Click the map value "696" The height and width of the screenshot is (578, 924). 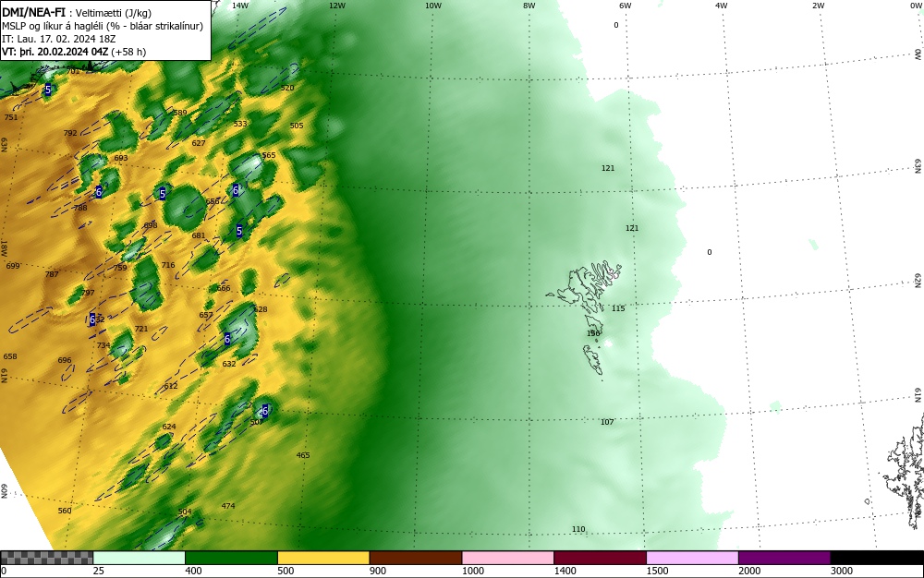(x=65, y=360)
